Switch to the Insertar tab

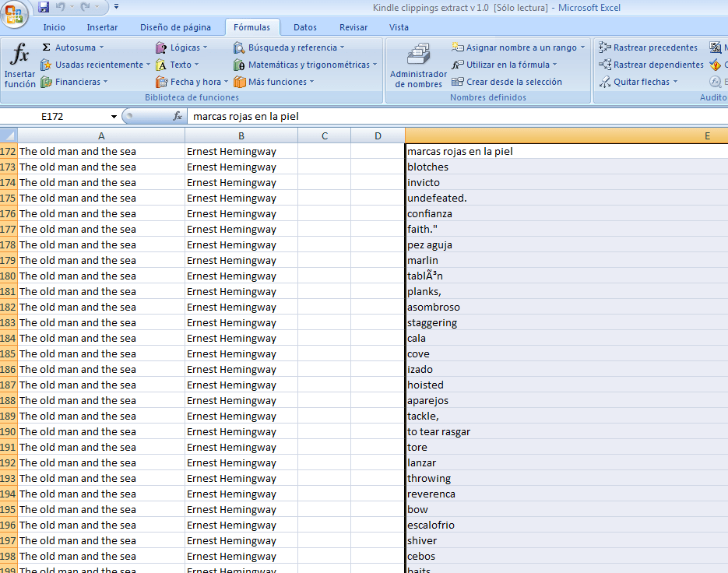pos(102,27)
